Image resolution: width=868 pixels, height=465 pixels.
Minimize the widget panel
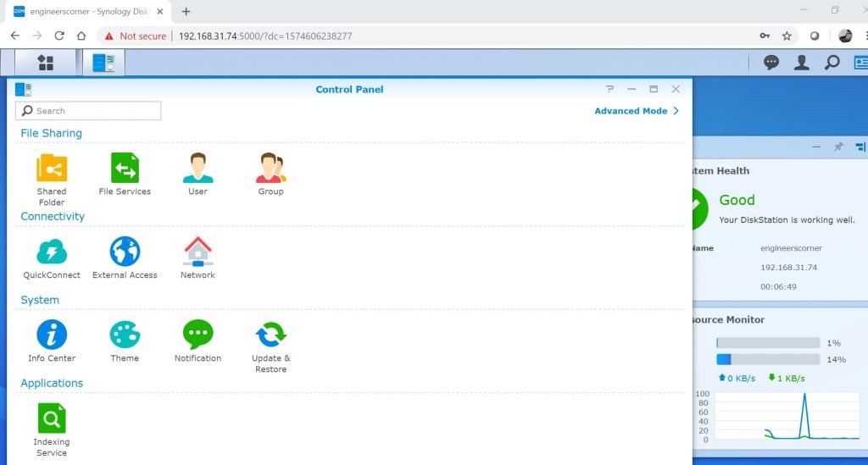point(816,147)
